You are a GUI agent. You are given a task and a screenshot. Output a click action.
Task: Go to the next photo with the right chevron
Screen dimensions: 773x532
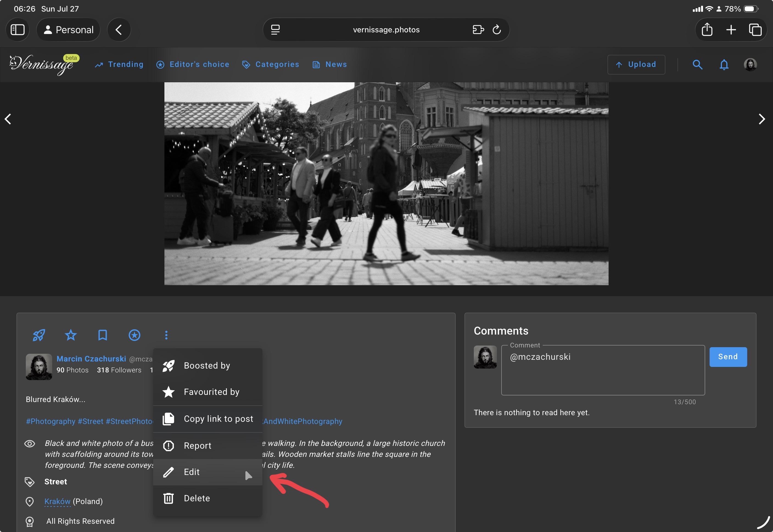pyautogui.click(x=762, y=119)
